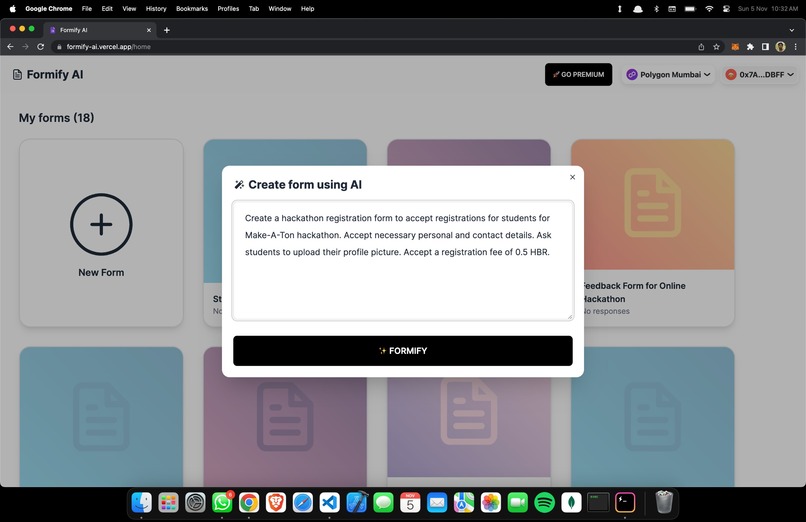806x522 pixels.
Task: Open MongoDB Compass from the dock
Action: [x=571, y=502]
